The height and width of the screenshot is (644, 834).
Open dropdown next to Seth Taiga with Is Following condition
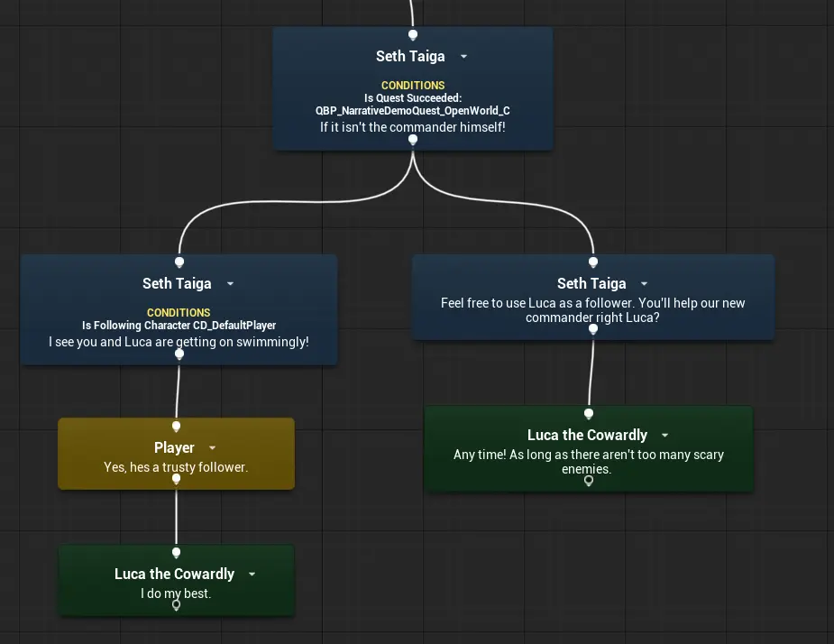click(230, 284)
